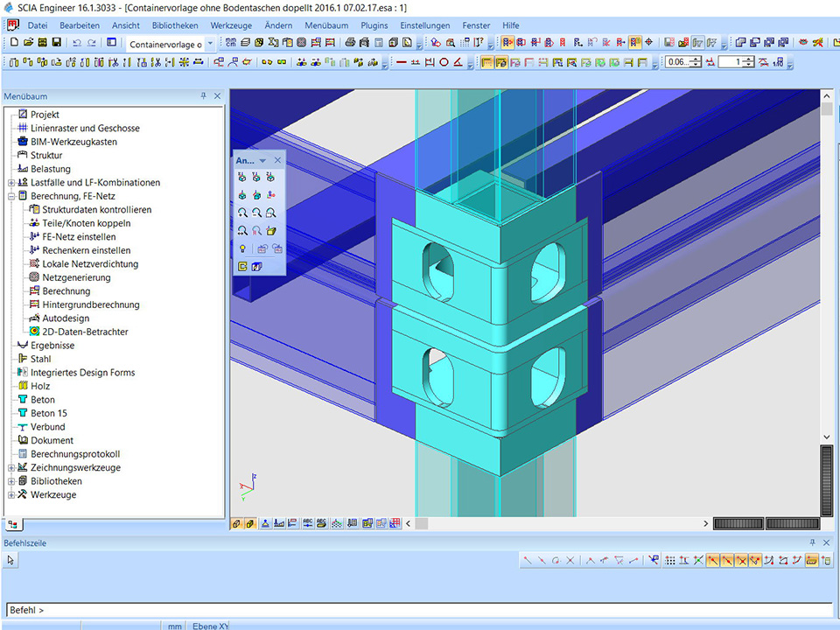Open the Ergebnisse tree entry
The width and height of the screenshot is (840, 630).
[52, 346]
